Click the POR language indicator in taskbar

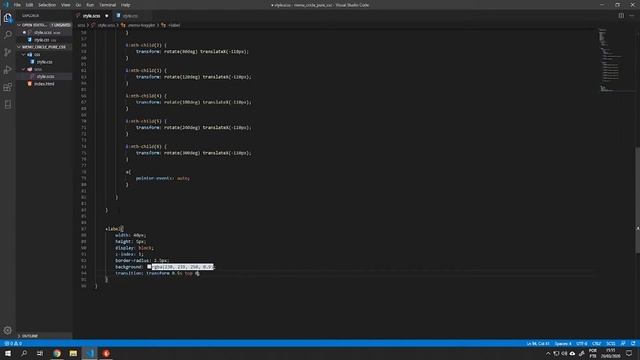(593, 353)
